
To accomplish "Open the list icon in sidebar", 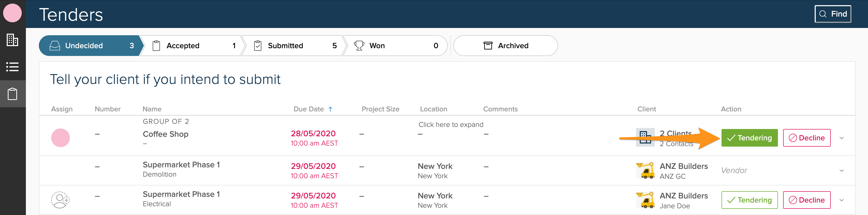I will click(12, 67).
